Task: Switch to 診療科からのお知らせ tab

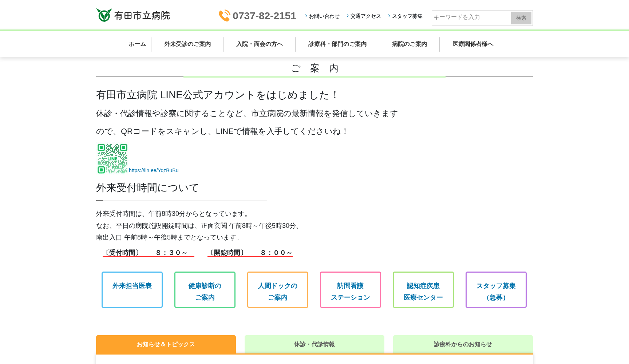Action: [463, 344]
